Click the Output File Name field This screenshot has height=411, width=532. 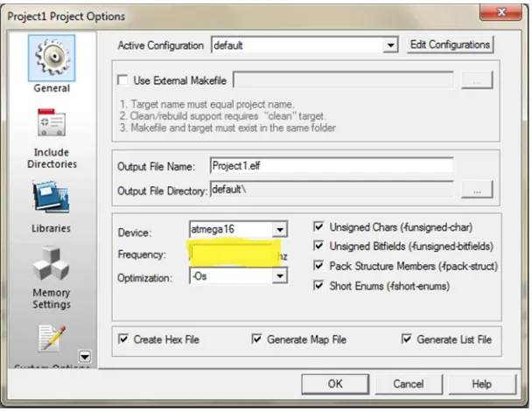[332, 166]
